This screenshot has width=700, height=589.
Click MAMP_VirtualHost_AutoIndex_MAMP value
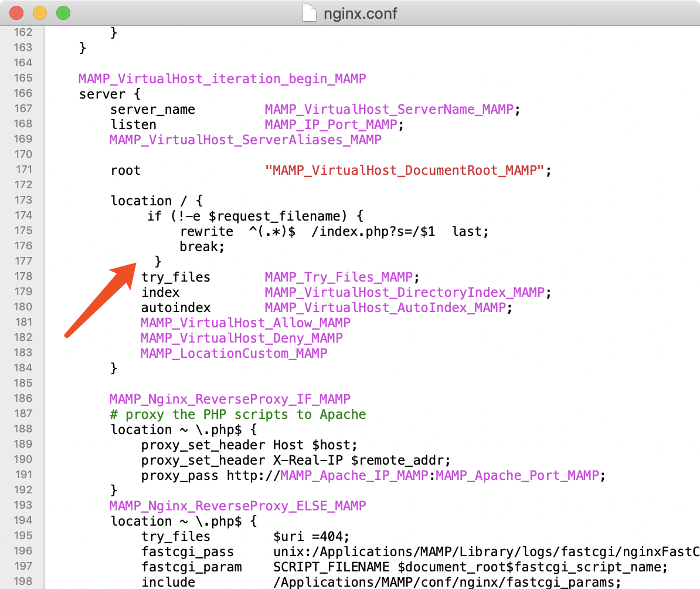(x=385, y=307)
